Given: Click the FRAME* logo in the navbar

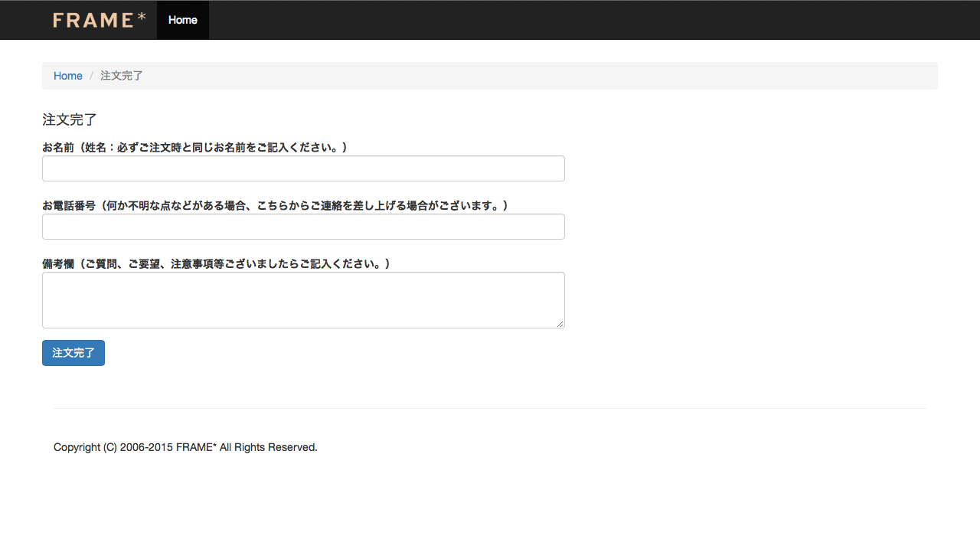Looking at the screenshot, I should click(x=99, y=20).
